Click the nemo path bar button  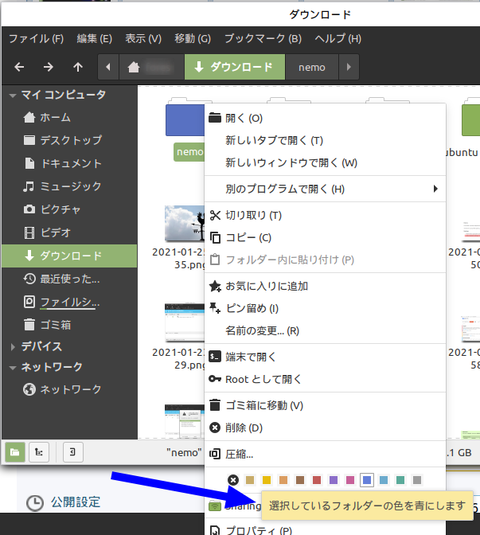(312, 67)
